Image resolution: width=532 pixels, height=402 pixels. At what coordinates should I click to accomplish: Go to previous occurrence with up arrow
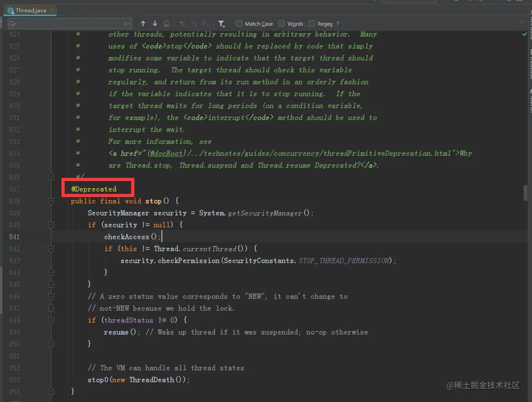click(x=143, y=23)
